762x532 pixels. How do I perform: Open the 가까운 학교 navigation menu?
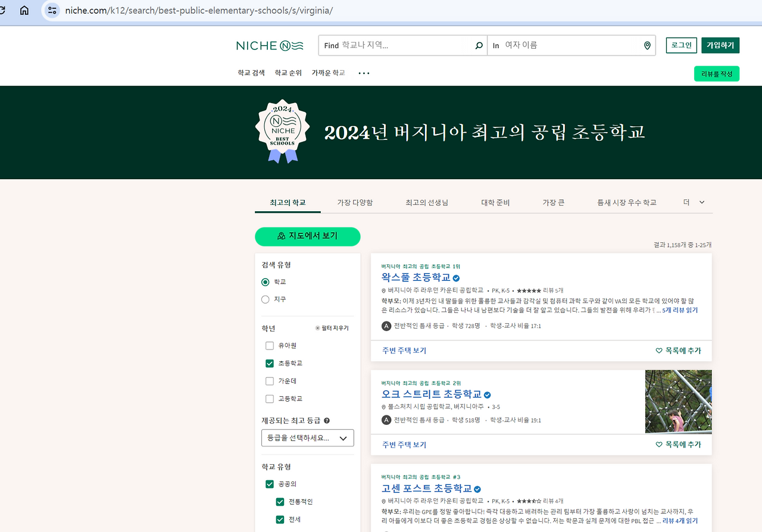click(x=328, y=73)
